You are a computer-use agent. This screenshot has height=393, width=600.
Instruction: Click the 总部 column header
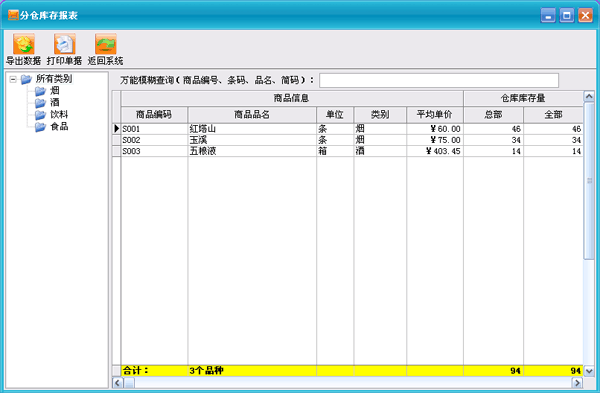click(493, 114)
